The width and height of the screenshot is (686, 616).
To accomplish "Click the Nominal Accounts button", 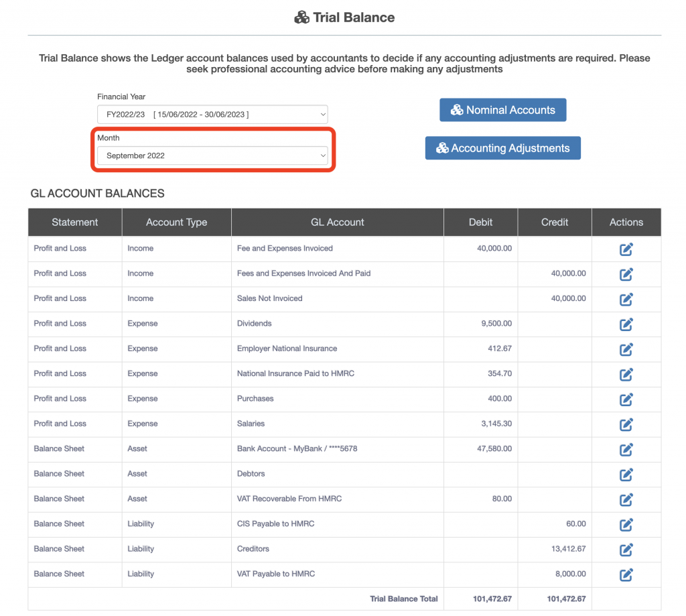I will [x=502, y=110].
